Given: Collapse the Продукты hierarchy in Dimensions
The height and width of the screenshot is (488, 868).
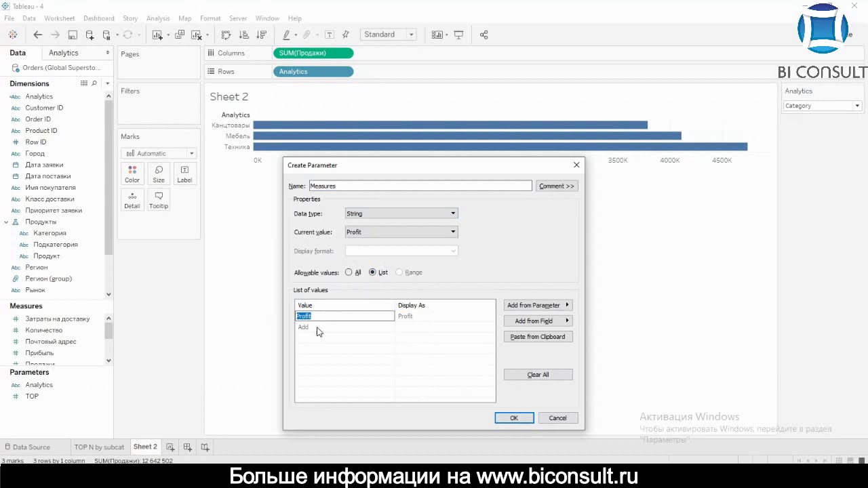Looking at the screenshot, I should [6, 222].
